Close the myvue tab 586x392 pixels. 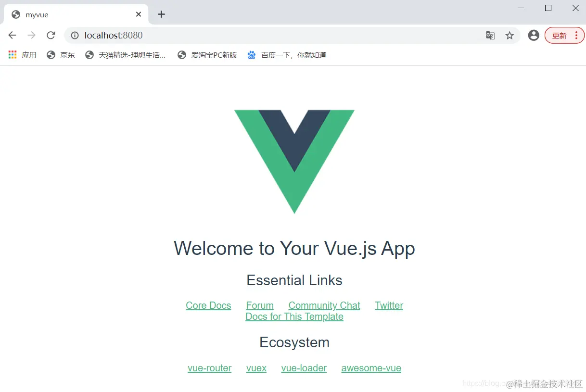coord(139,14)
